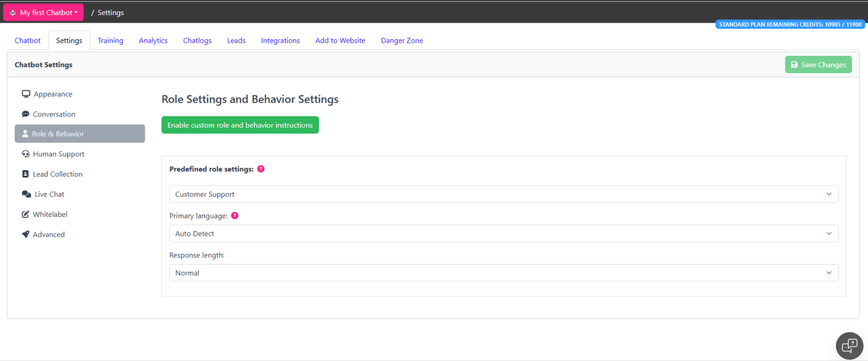This screenshot has width=868, height=361.
Task: Click the Conversation speech bubble icon
Action: pyautogui.click(x=26, y=114)
